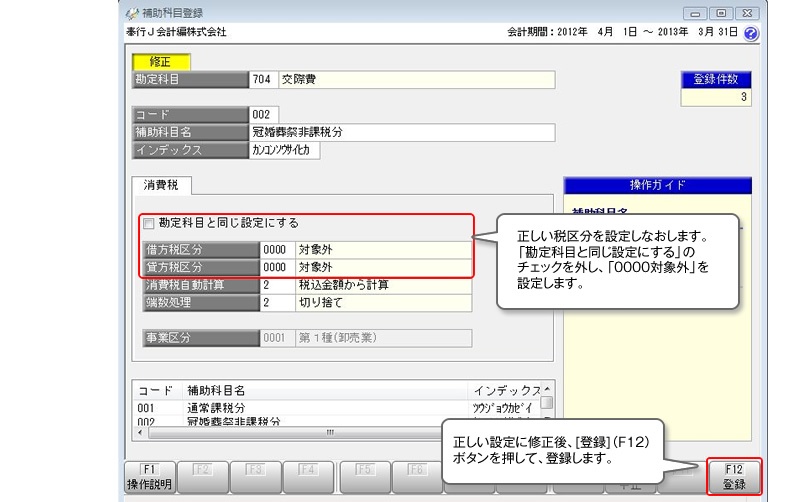The image size is (800, 502).
Task: Click the 補助科目名 text field
Action: tap(400, 132)
